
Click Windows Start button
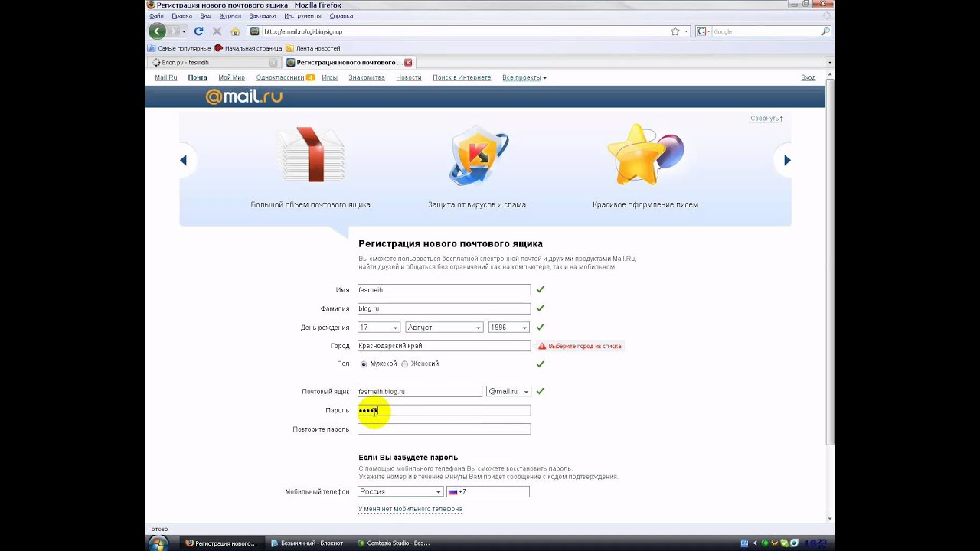point(158,543)
